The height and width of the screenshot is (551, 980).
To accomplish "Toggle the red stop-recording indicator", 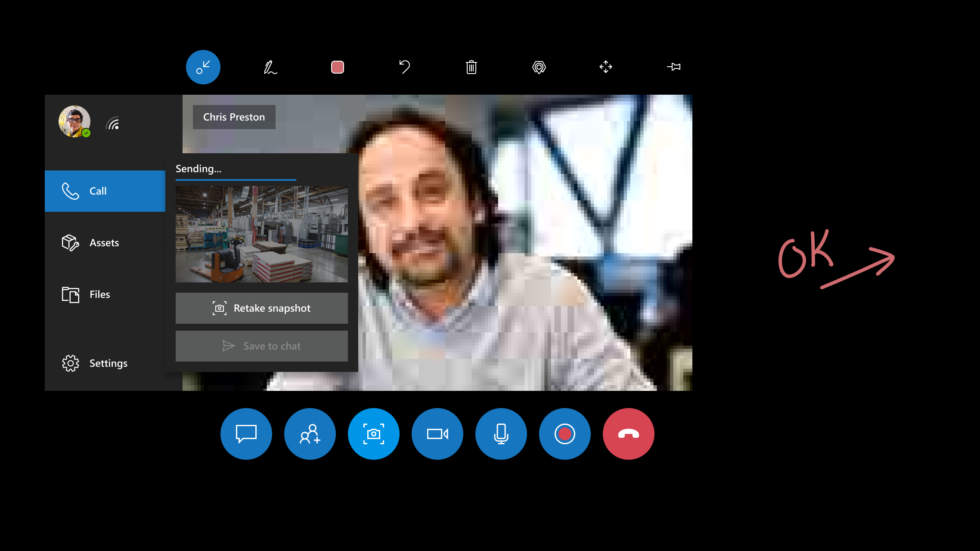I will coord(565,433).
